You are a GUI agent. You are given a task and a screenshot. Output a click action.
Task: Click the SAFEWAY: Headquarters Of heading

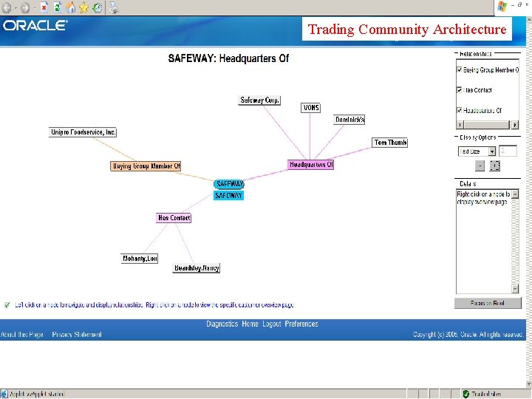[228, 58]
